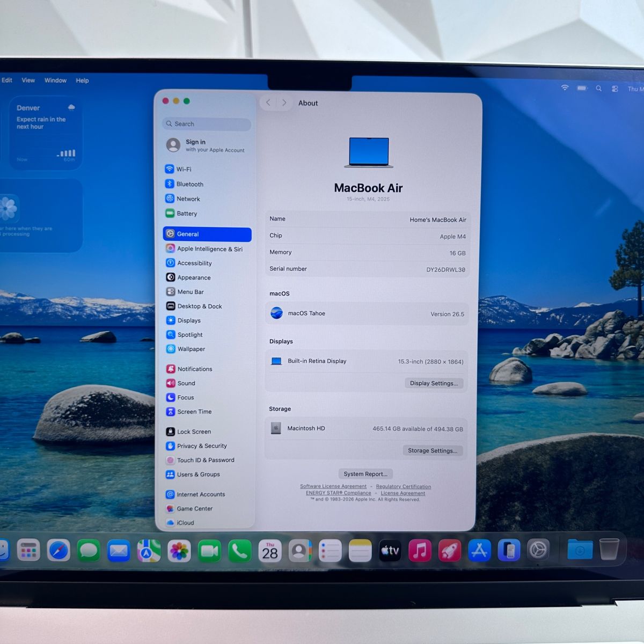Open the System Report

pyautogui.click(x=365, y=474)
